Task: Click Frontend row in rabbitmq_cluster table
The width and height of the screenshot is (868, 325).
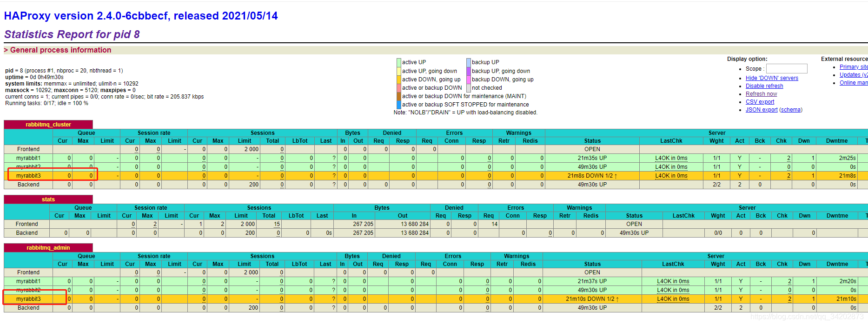Action: pyautogui.click(x=436, y=149)
